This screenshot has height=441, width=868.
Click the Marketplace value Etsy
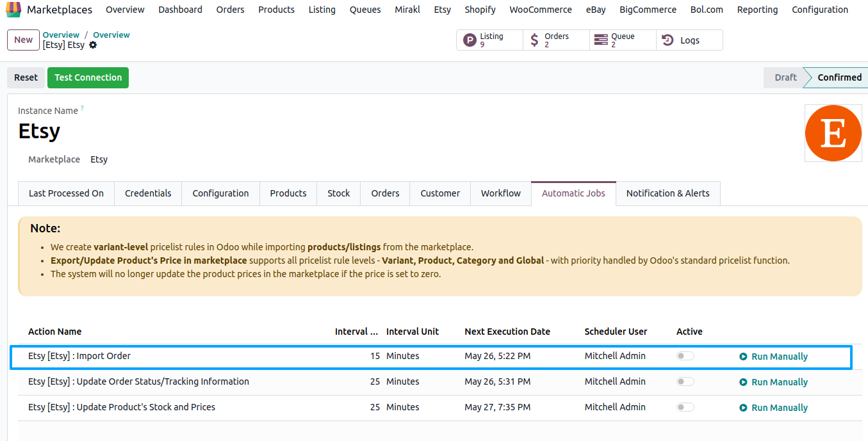point(99,159)
